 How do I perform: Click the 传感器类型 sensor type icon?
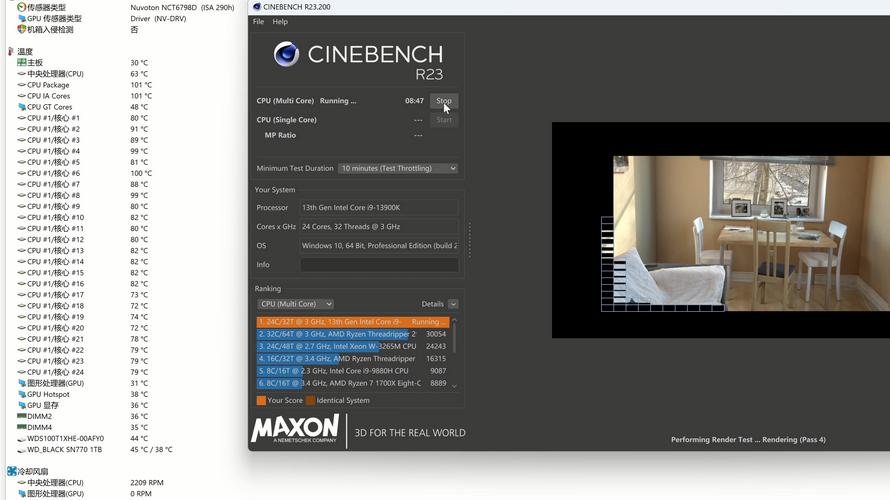coord(22,7)
